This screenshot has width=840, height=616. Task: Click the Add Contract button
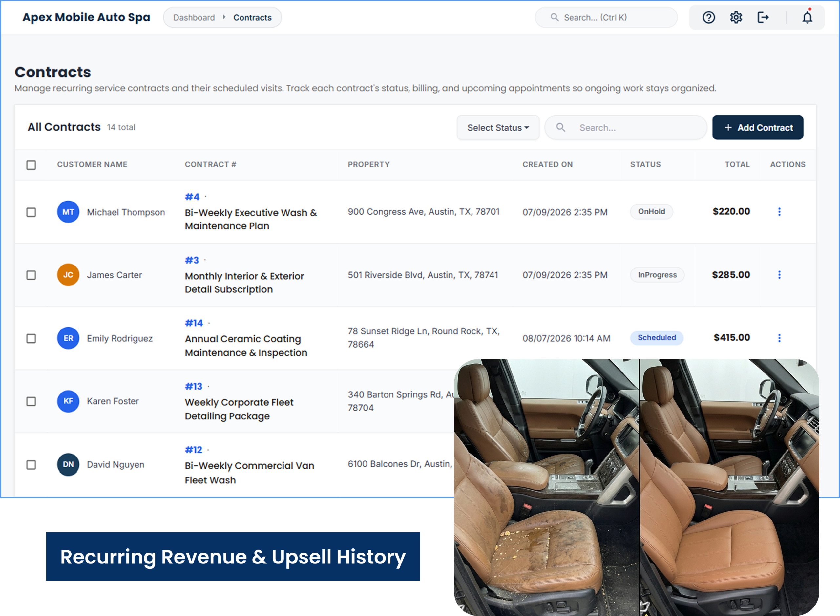[x=758, y=128]
